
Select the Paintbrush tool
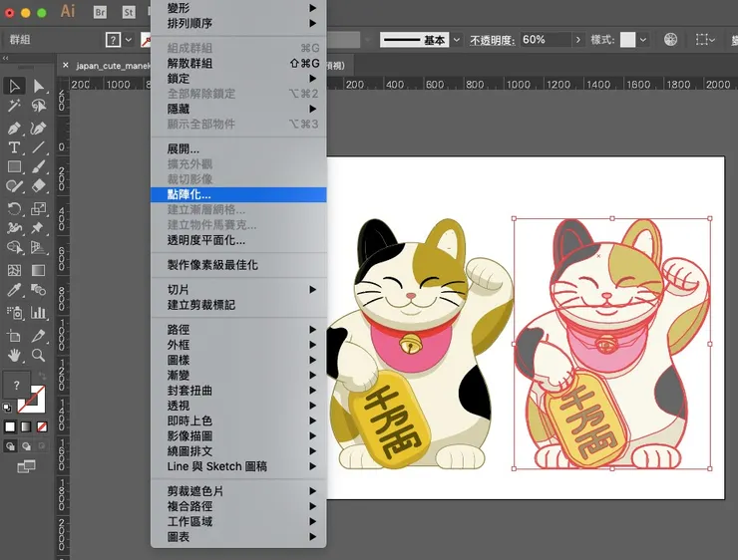click(x=38, y=167)
